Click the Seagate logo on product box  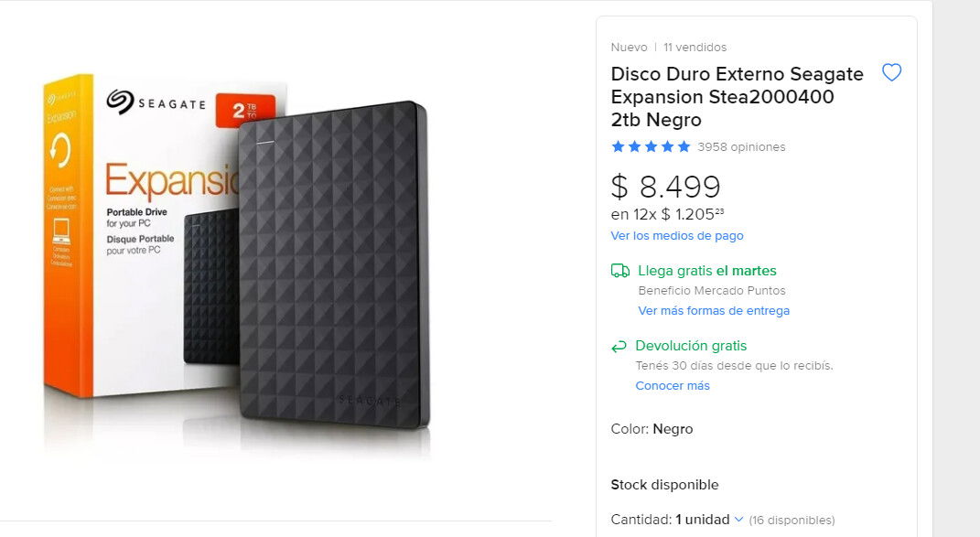(x=156, y=102)
